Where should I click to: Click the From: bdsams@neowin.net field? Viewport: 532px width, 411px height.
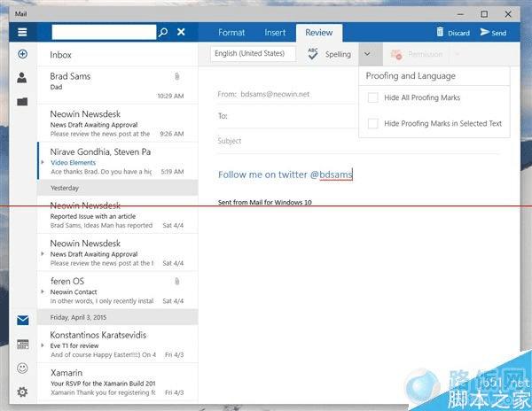pyautogui.click(x=263, y=94)
